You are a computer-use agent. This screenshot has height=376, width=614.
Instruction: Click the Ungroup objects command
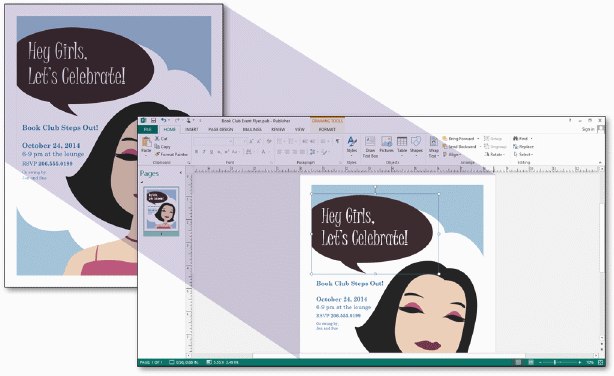(495, 146)
